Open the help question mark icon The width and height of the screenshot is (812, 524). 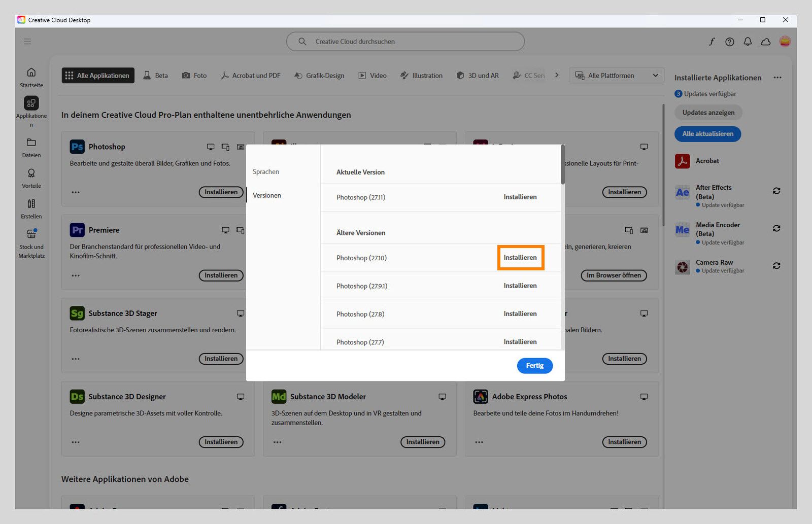pyautogui.click(x=730, y=42)
